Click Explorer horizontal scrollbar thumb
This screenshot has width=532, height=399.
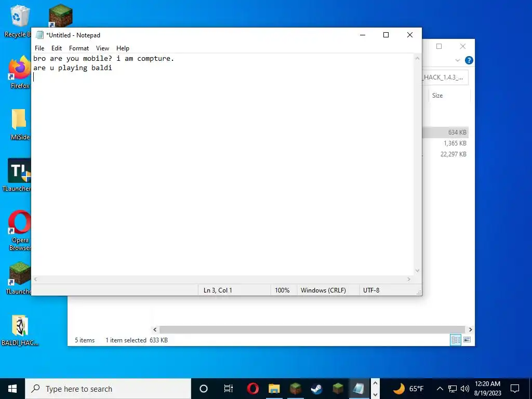coord(312,329)
